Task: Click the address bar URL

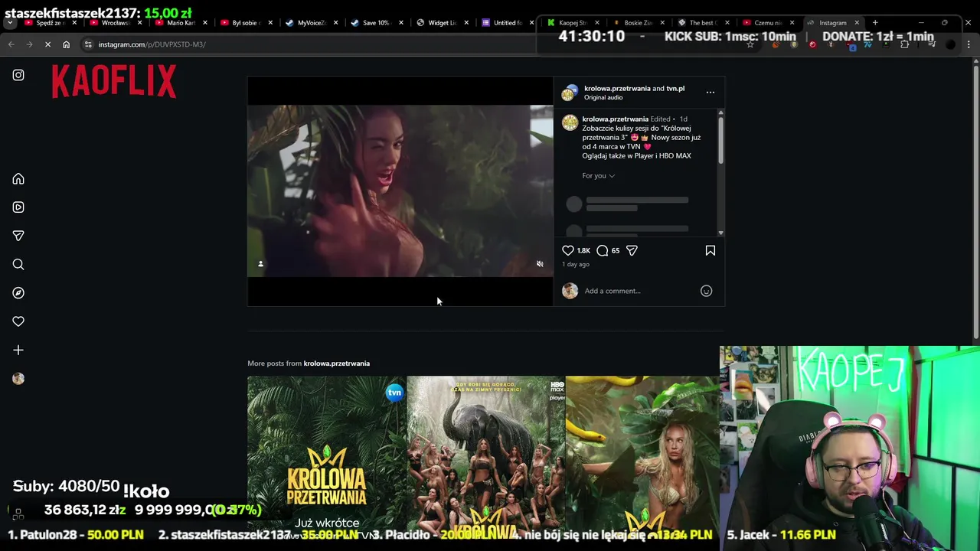Action: 152,44
